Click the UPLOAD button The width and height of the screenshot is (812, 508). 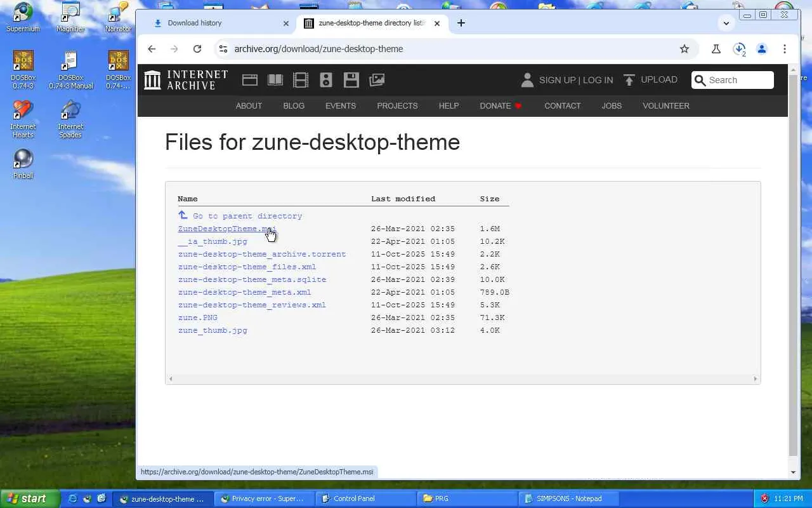click(x=650, y=80)
